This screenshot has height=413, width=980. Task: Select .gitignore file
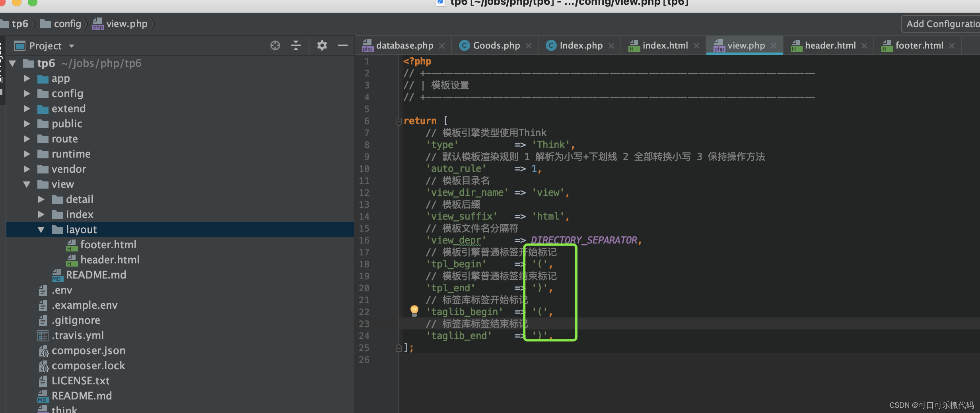click(x=76, y=320)
